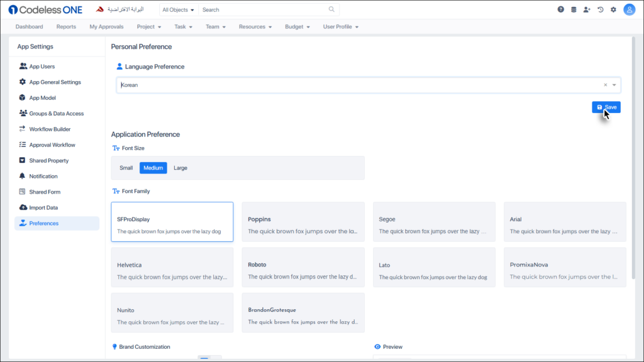The image size is (644, 362).
Task: Choose the PromixaNova font family card
Action: coord(565,267)
